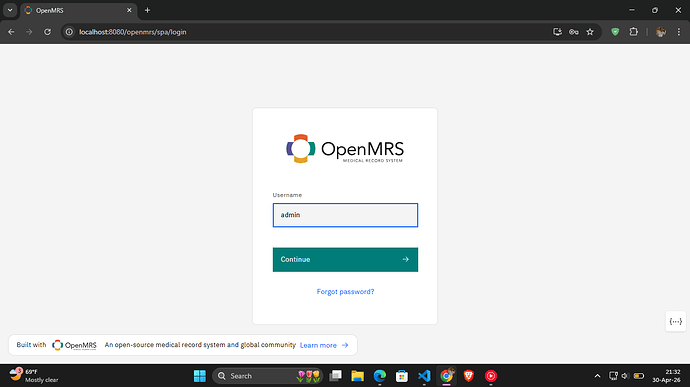Open the Chrome profile avatar
This screenshot has width=690, height=387.
661,32
